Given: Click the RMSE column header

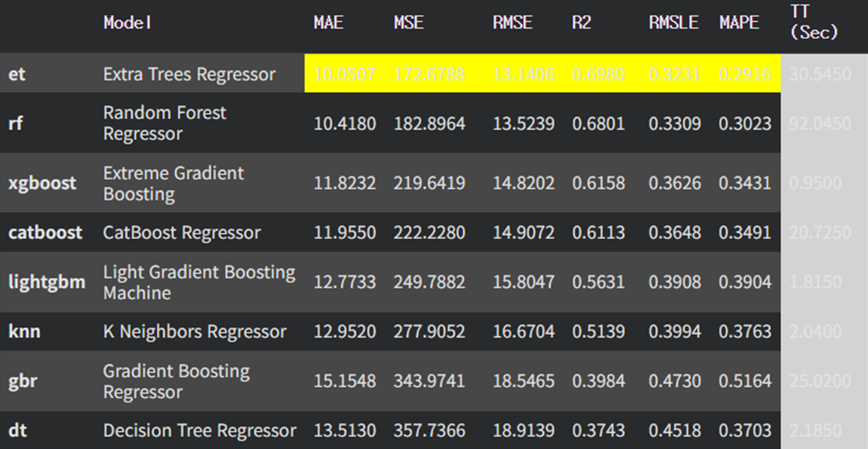Looking at the screenshot, I should point(513,23).
